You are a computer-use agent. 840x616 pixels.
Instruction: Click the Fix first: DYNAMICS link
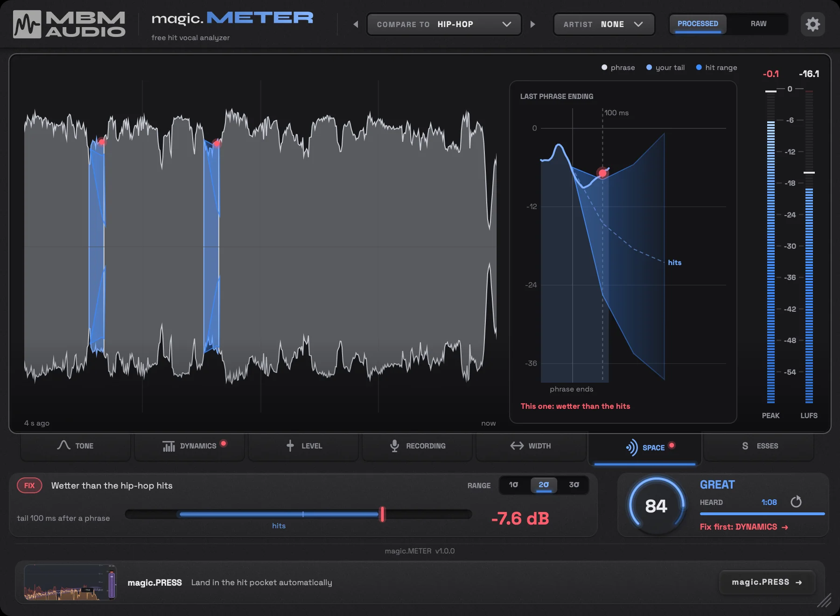click(744, 527)
